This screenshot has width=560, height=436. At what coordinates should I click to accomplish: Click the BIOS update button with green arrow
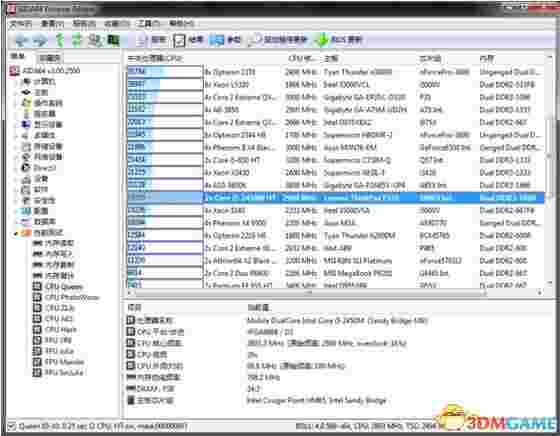pyautogui.click(x=339, y=40)
